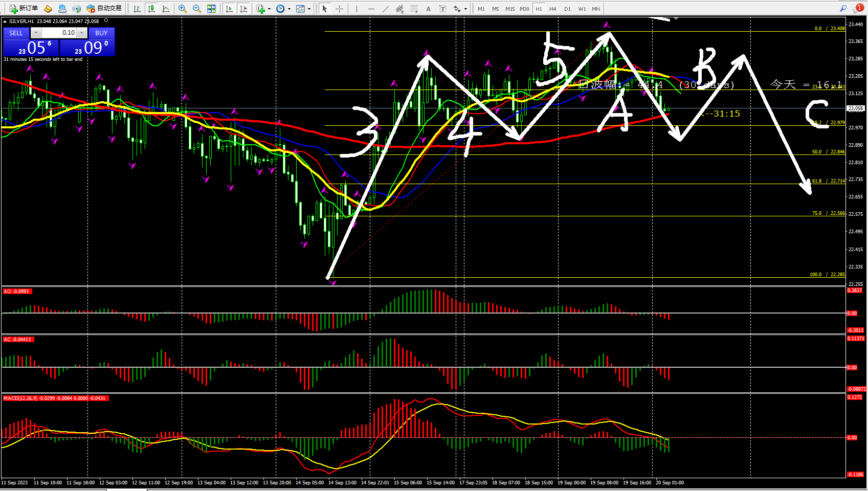Expand the arrows dropdown menu
Screen dimensions: 868x491
click(465, 9)
